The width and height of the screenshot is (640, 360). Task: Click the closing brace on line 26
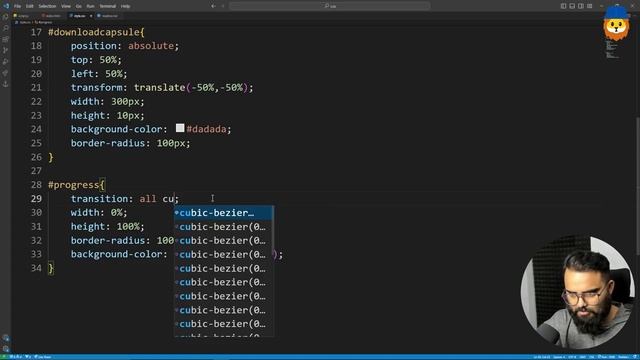tap(51, 157)
